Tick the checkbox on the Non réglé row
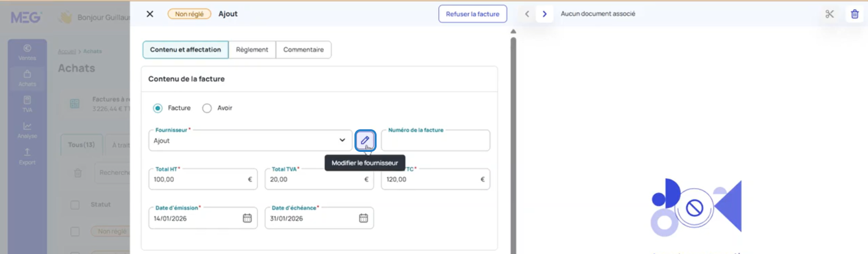This screenshot has height=254, width=868. pos(75,231)
